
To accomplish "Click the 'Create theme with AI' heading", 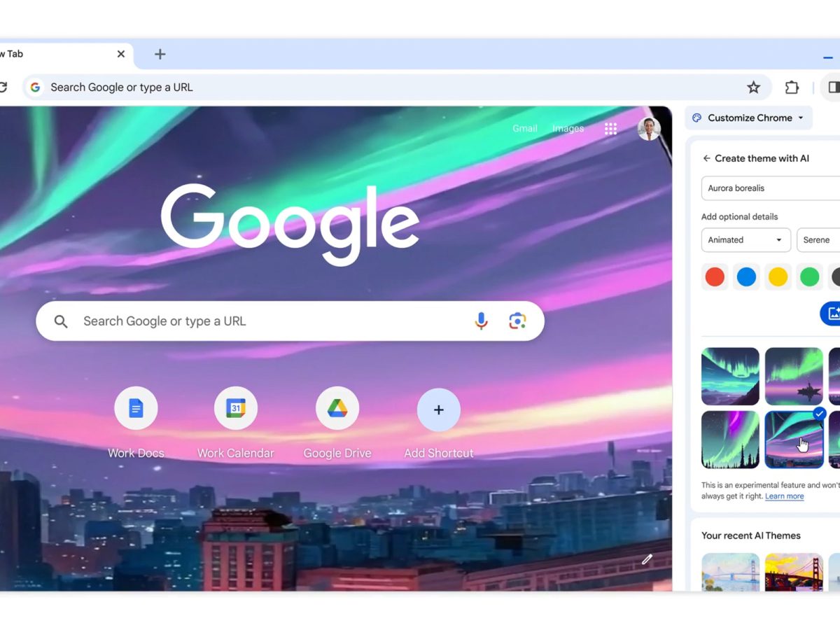I will 762,158.
